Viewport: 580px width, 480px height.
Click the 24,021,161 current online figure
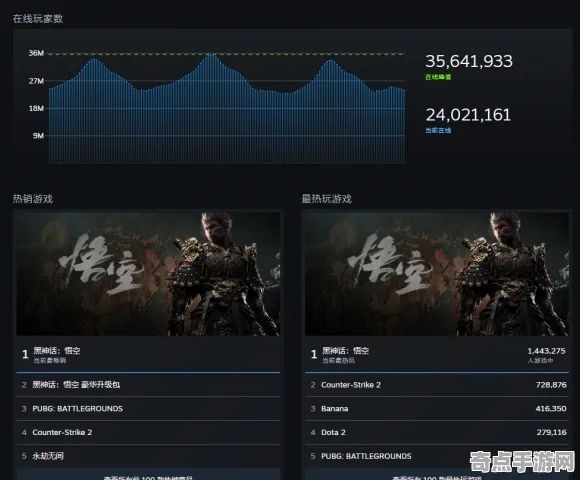point(468,115)
